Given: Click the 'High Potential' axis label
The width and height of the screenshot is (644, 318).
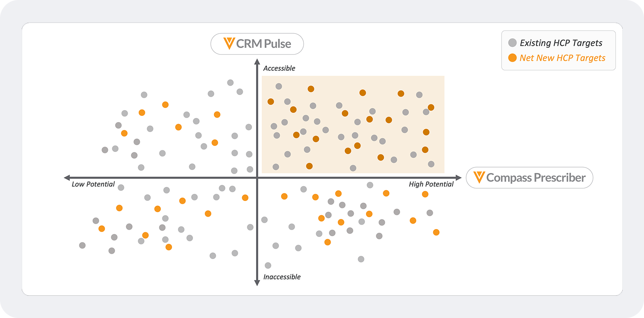Looking at the screenshot, I should (x=431, y=184).
